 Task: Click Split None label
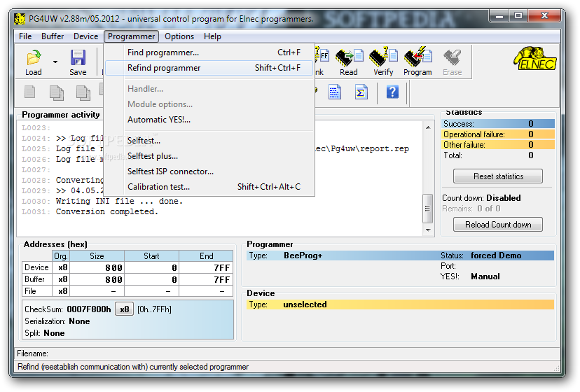point(45,333)
